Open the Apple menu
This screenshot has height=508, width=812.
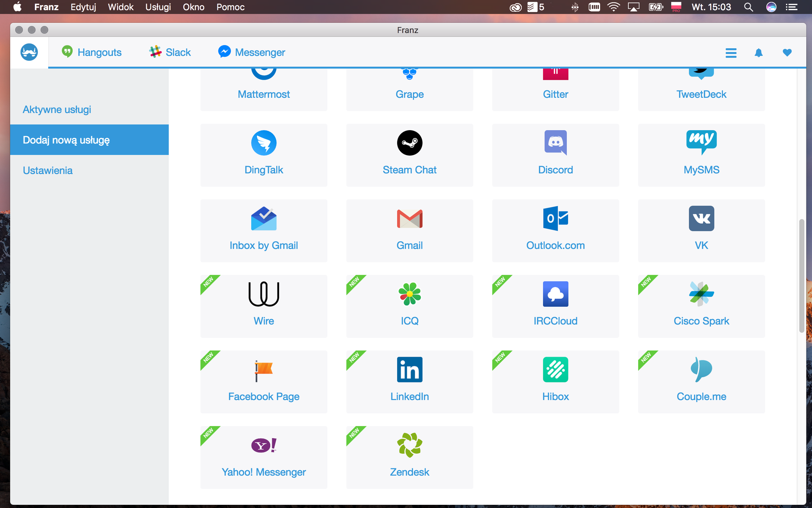[17, 7]
